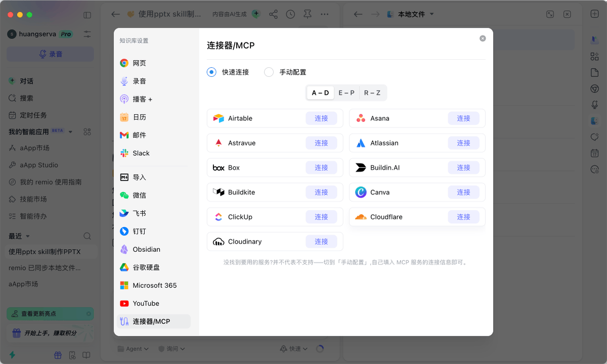Select the 手动配置 radio option
The width and height of the screenshot is (607, 364).
269,72
